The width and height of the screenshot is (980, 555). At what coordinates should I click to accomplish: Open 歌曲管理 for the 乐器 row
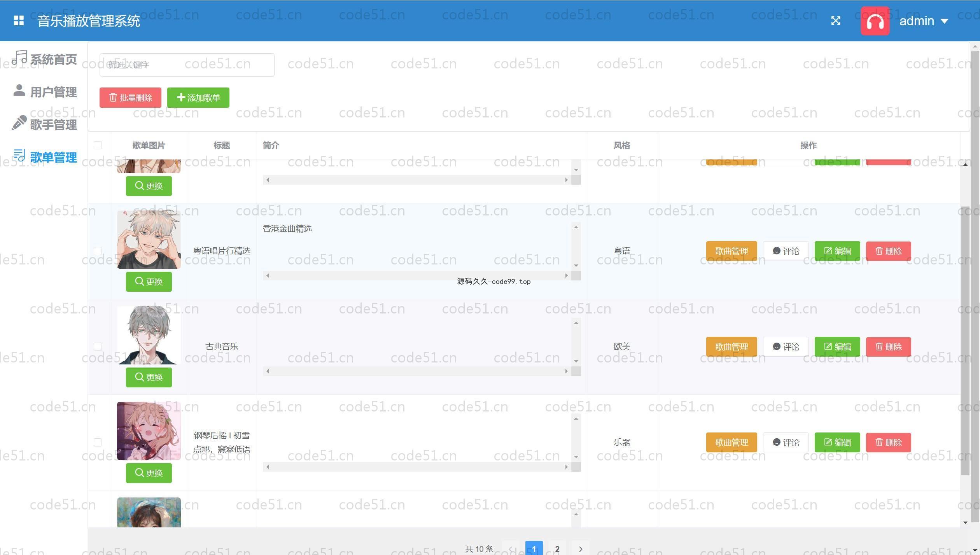[731, 442]
